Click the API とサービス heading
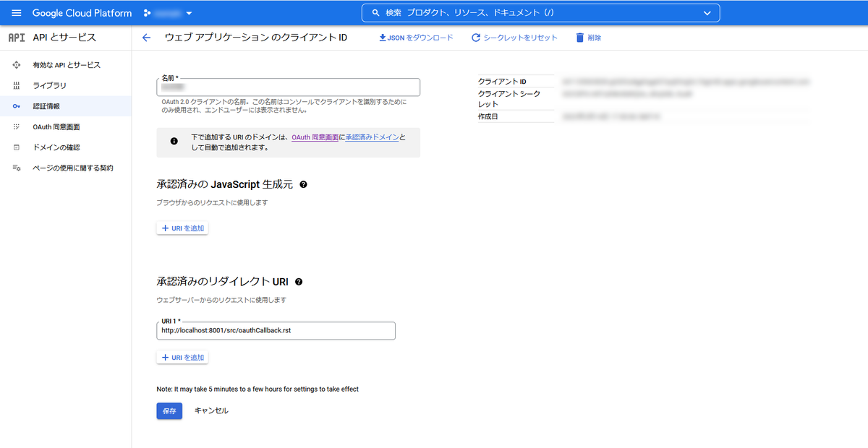Image resolution: width=868 pixels, height=448 pixels. pyautogui.click(x=64, y=38)
